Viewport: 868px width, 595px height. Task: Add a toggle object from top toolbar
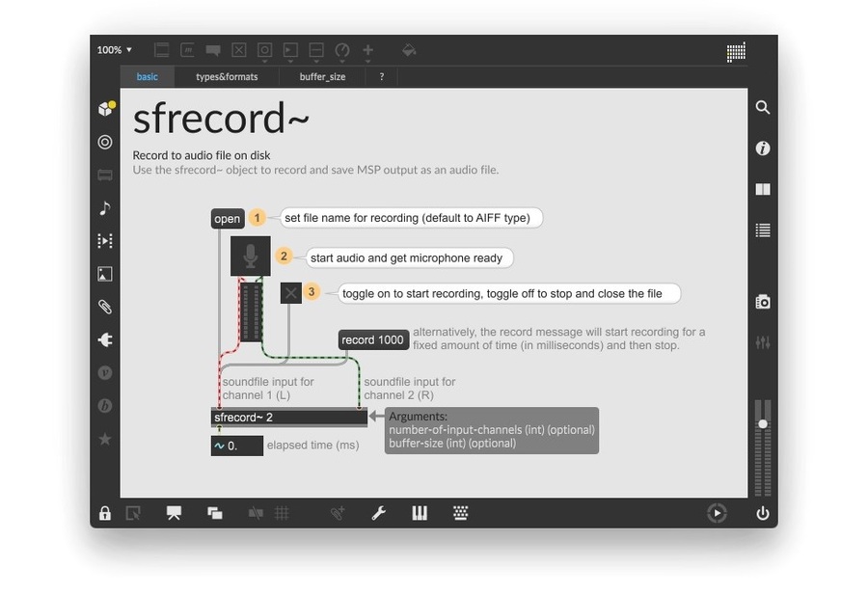(x=238, y=50)
